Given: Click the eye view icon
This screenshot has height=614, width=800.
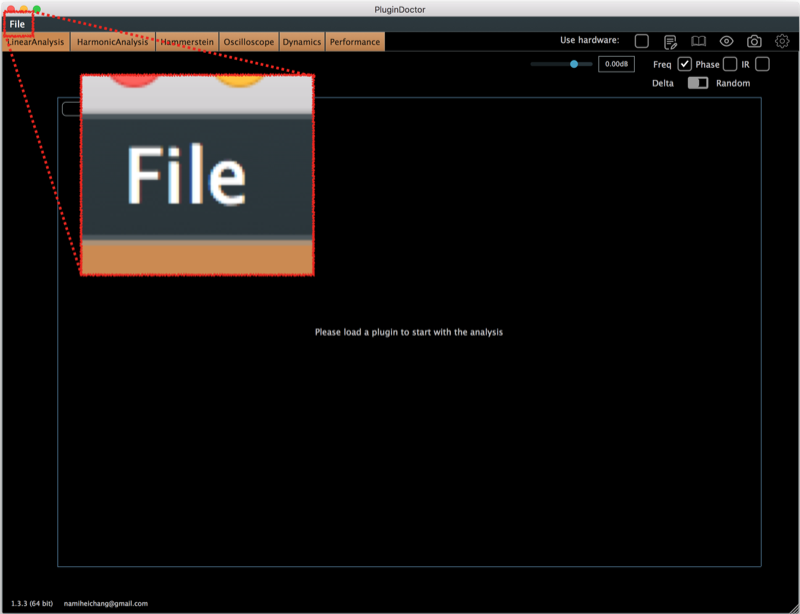Looking at the screenshot, I should point(727,41).
